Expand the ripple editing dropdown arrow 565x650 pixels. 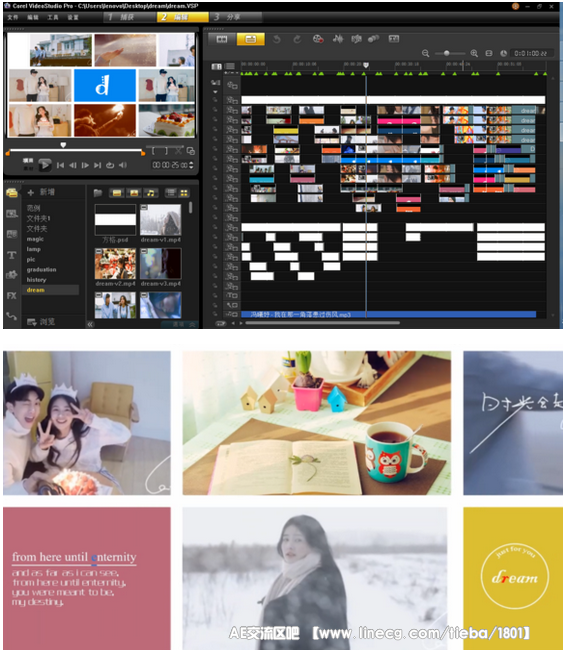215,92
